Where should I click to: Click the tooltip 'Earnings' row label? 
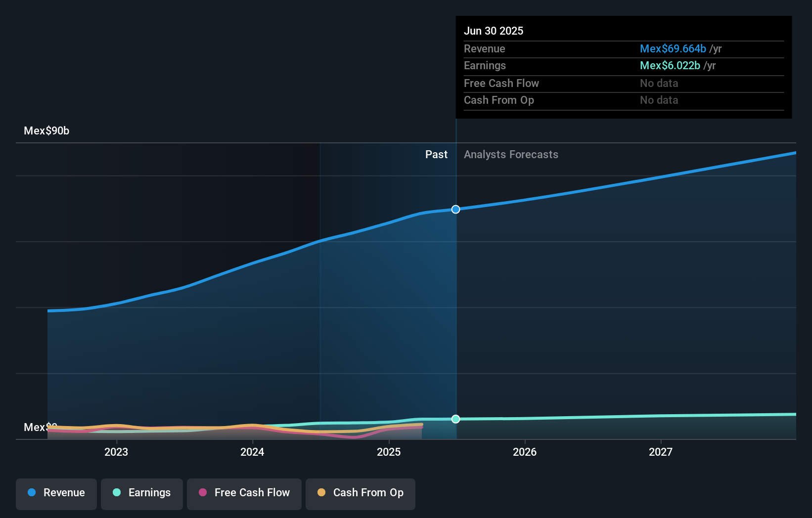coord(485,66)
